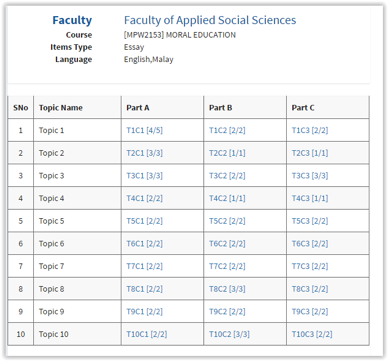Follow the T5C2 [2/2] link
This screenshot has height=362, width=389.
[227, 221]
